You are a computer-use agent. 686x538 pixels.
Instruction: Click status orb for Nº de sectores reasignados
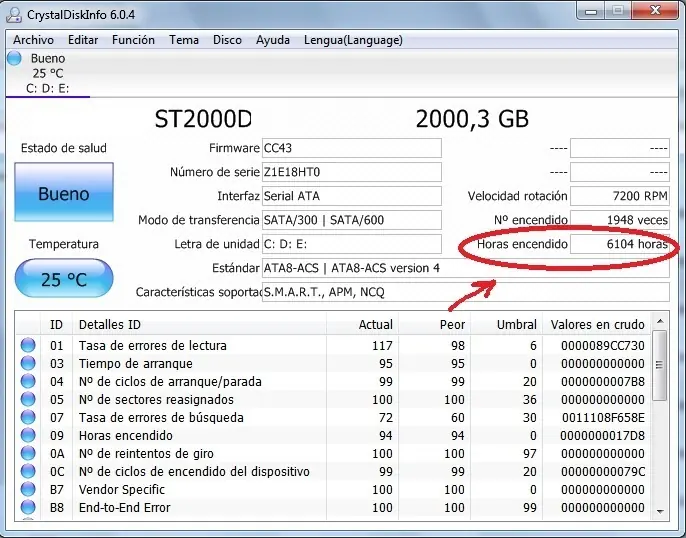click(28, 399)
